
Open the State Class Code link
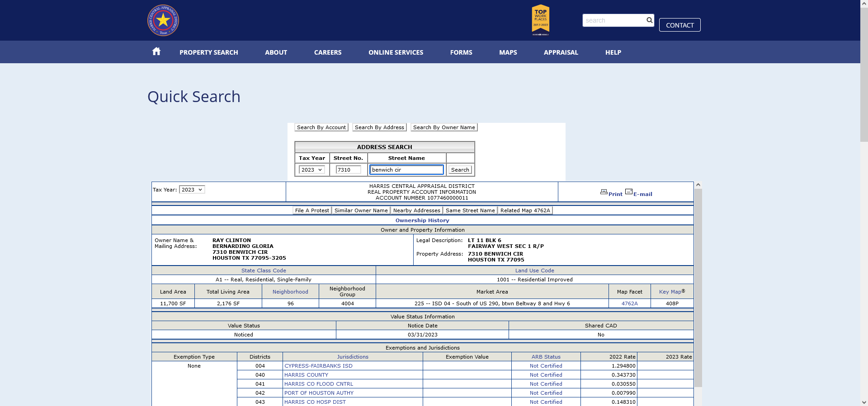[264, 271]
